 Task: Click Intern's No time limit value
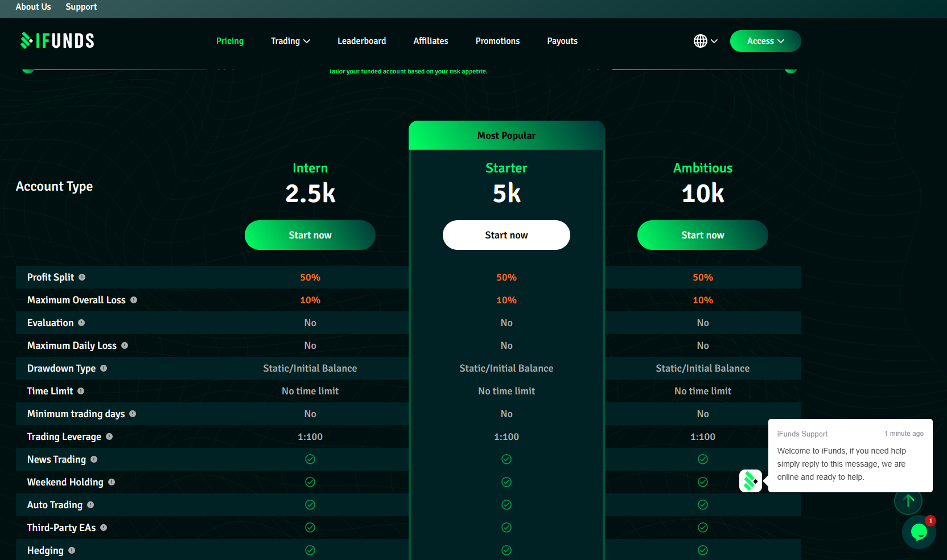point(310,391)
